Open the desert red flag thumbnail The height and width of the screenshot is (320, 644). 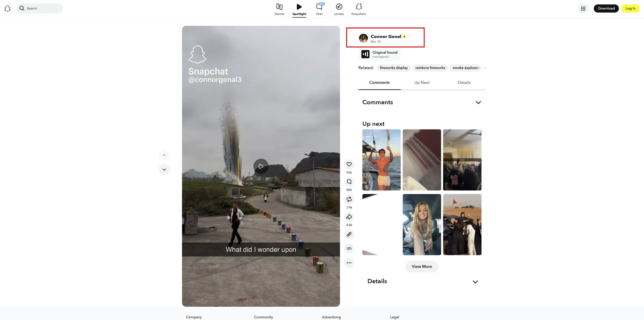click(462, 225)
